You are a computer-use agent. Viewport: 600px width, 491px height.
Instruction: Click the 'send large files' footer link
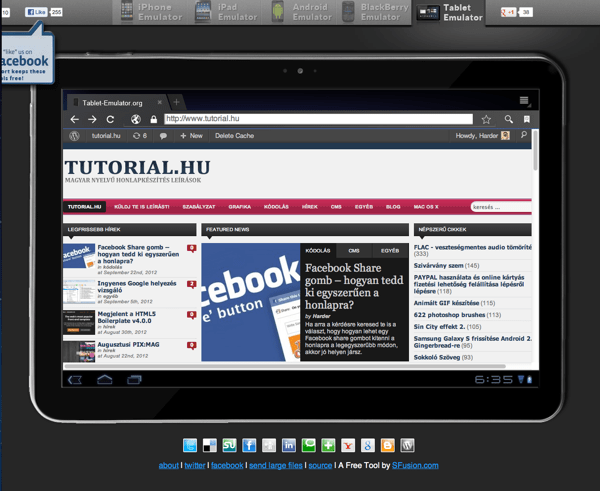tap(275, 466)
